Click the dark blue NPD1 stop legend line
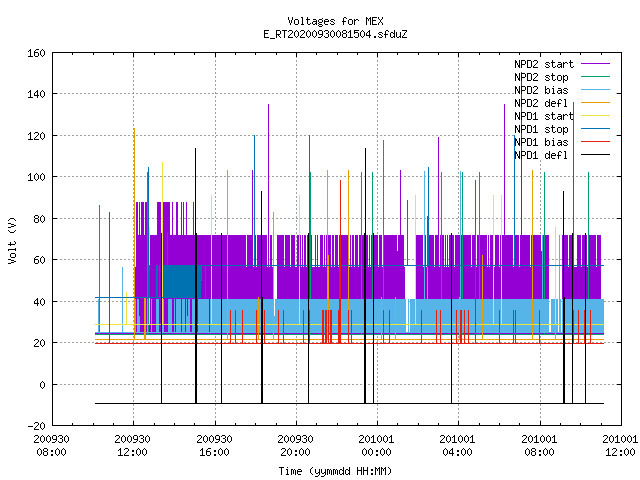 (595, 129)
